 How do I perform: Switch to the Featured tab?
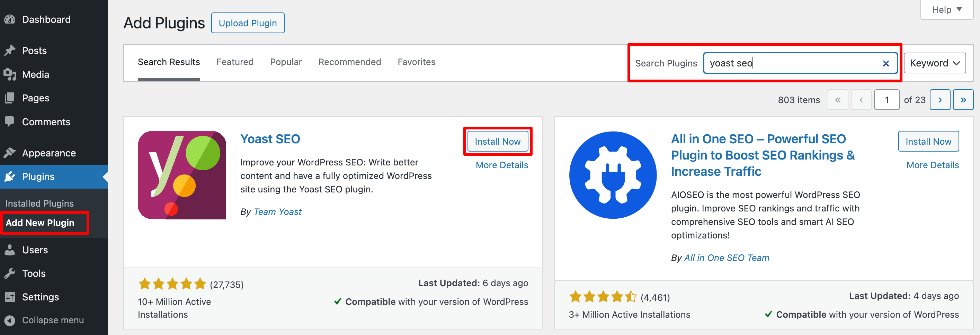pyautogui.click(x=235, y=62)
